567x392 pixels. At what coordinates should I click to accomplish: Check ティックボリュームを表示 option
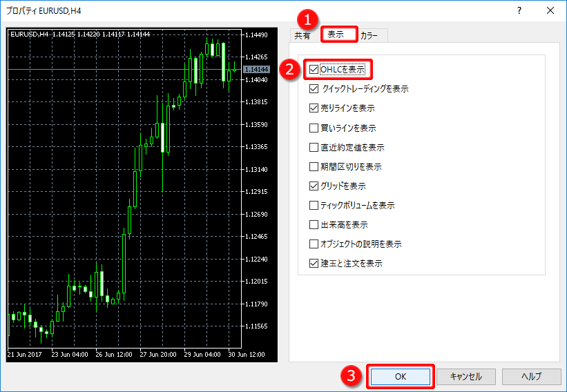[x=315, y=205]
